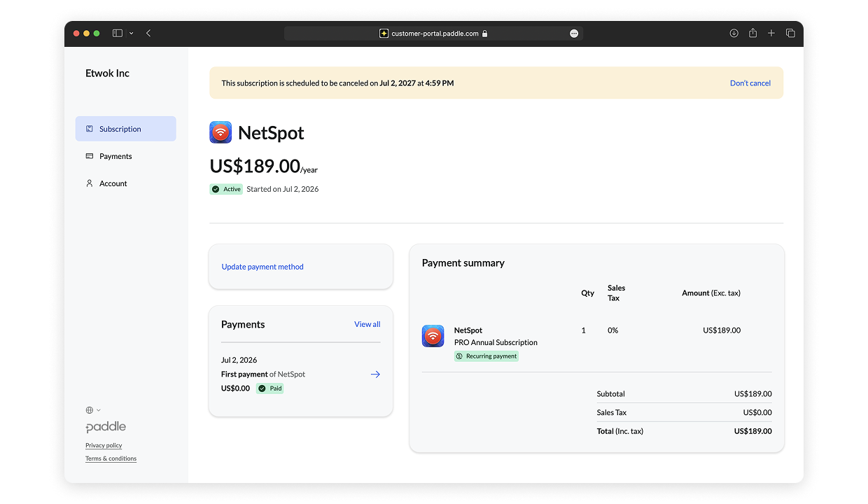868x504 pixels.
Task: Toggle the browser sidebar icon
Action: pyautogui.click(x=117, y=33)
